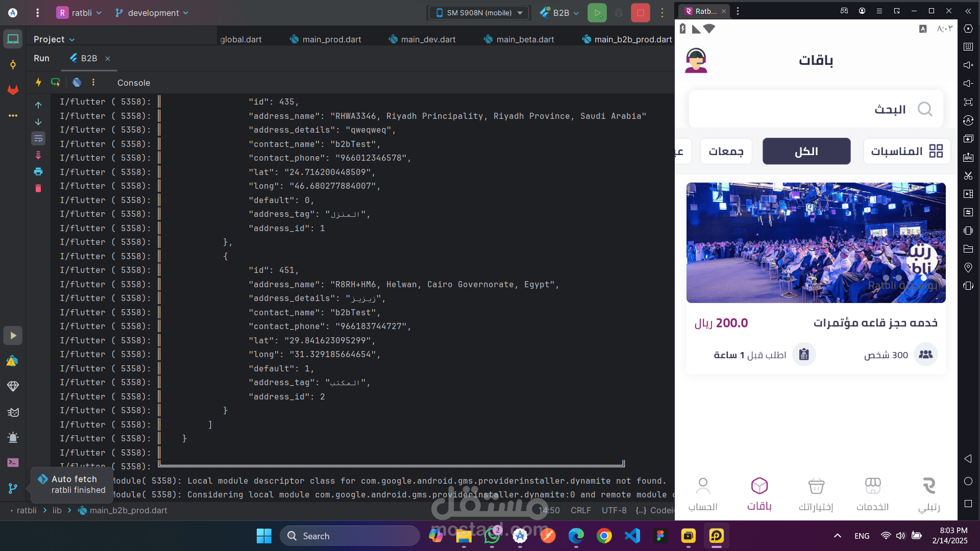The image size is (980, 551).
Task: Click the Flutter Hot Reload lightning icon
Action: (38, 82)
